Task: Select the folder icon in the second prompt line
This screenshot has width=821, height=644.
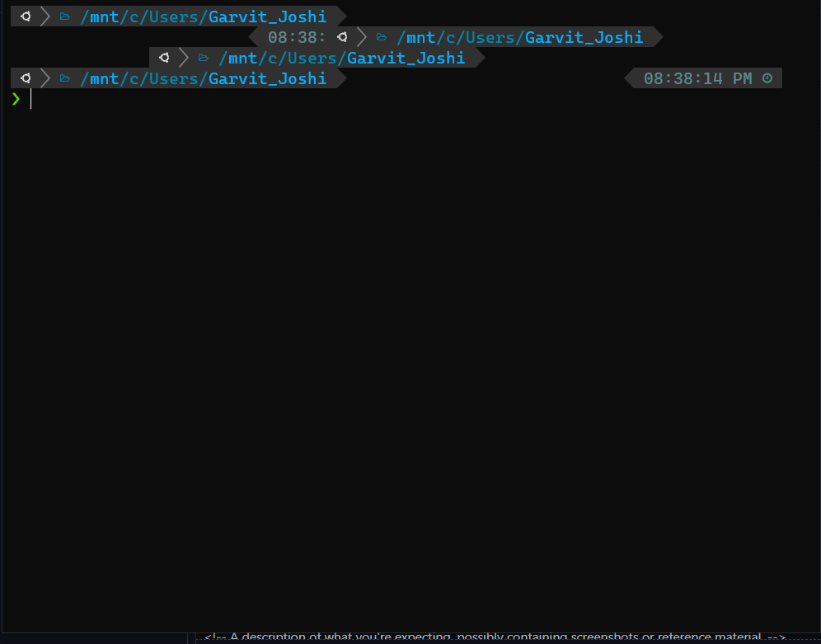Action: [x=381, y=36]
